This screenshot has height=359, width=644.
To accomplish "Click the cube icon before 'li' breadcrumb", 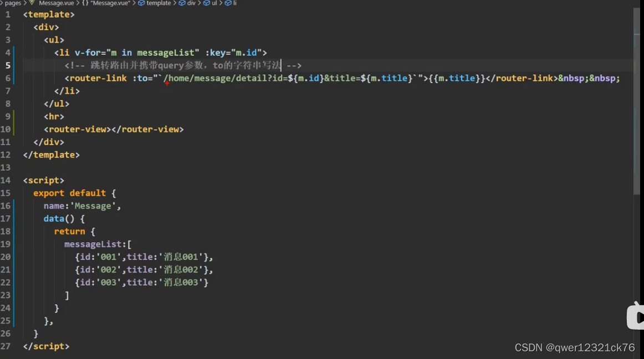I will coord(228,3).
